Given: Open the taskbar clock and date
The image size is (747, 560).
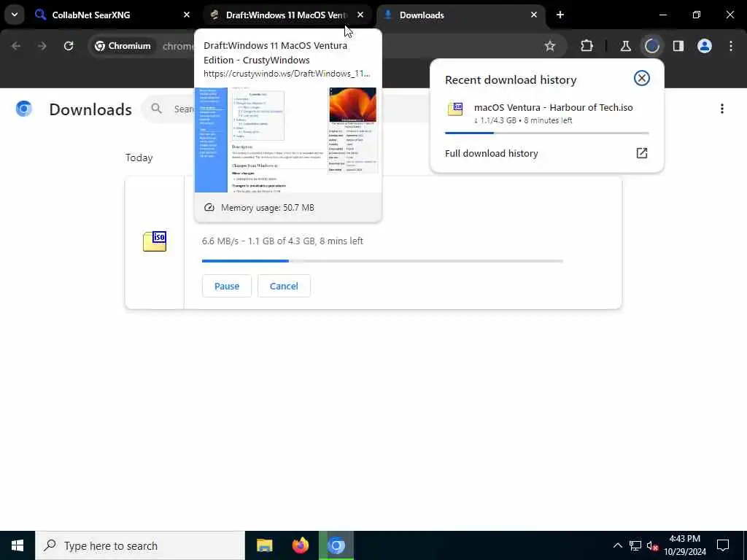Looking at the screenshot, I should [684, 545].
